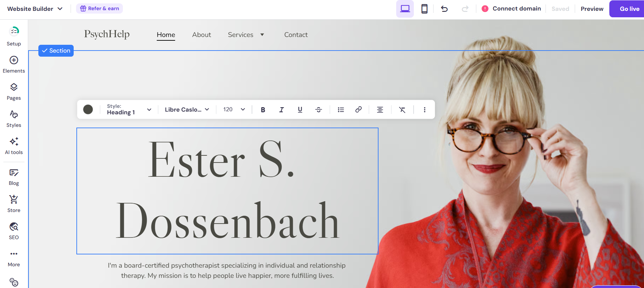The height and width of the screenshot is (288, 644).
Task: Open SEO settings
Action: [x=14, y=231]
